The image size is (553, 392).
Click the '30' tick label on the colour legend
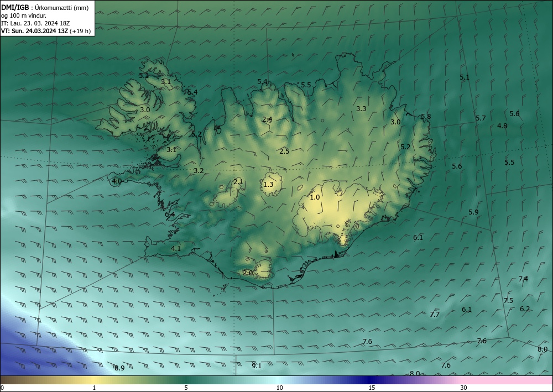click(464, 388)
